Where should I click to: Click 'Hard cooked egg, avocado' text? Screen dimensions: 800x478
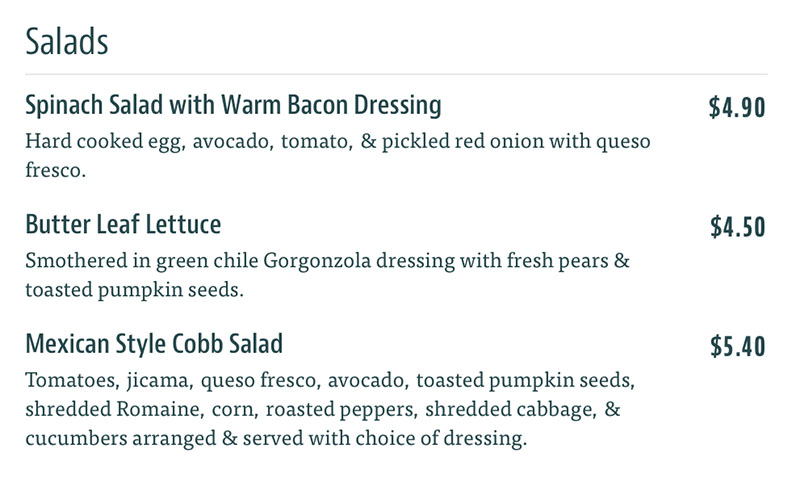click(x=148, y=141)
